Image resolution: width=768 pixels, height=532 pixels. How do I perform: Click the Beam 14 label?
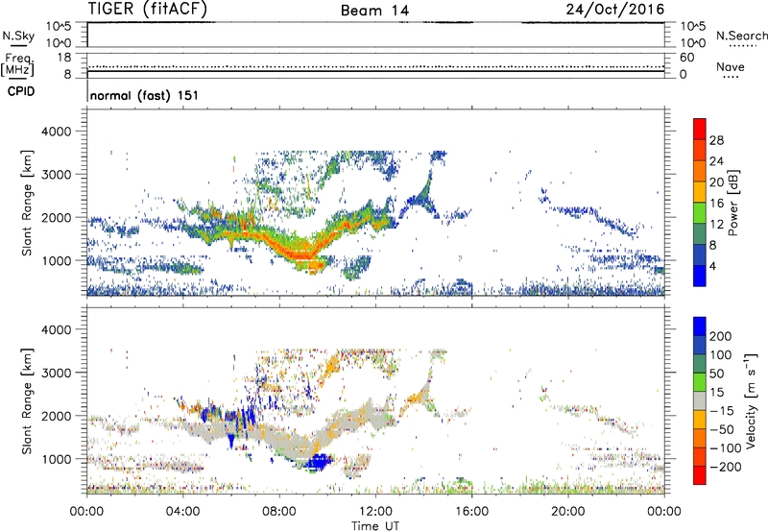point(374,11)
